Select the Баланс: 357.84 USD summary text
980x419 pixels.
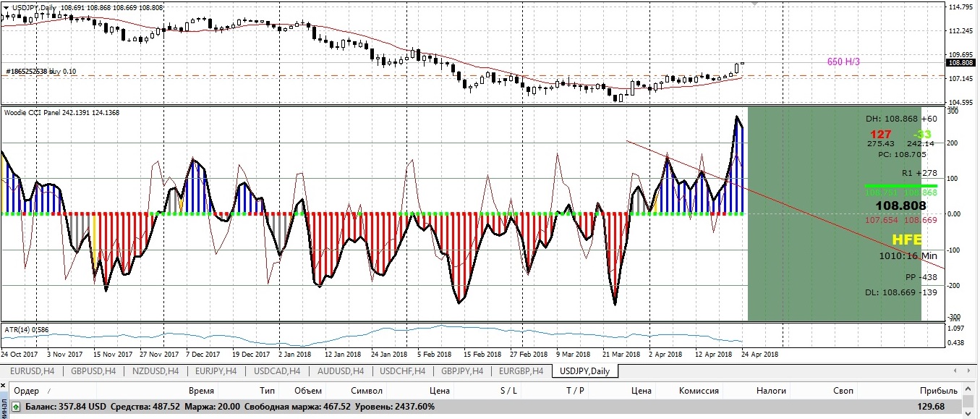pyautogui.click(x=66, y=407)
